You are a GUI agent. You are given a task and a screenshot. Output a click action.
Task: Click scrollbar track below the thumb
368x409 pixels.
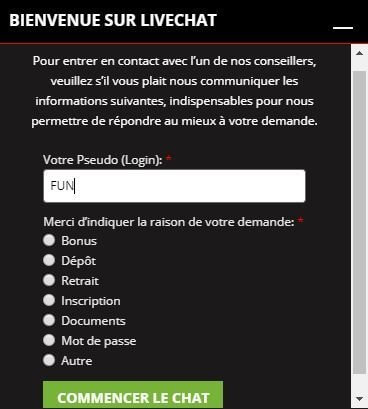pyautogui.click(x=359, y=383)
